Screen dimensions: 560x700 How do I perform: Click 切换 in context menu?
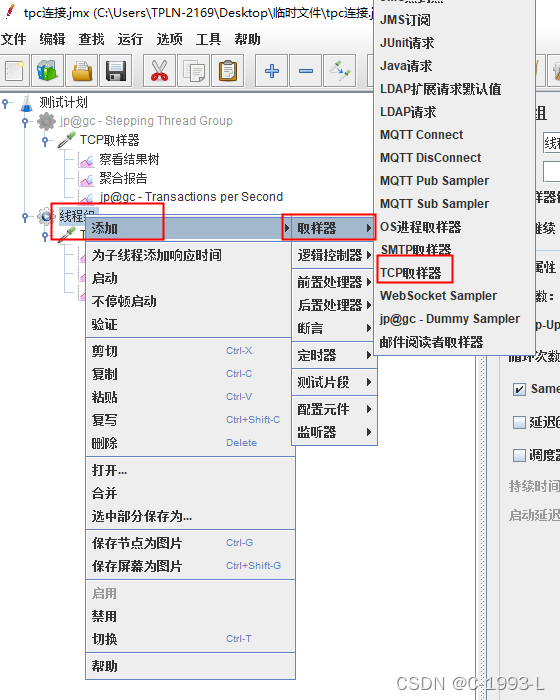point(190,639)
